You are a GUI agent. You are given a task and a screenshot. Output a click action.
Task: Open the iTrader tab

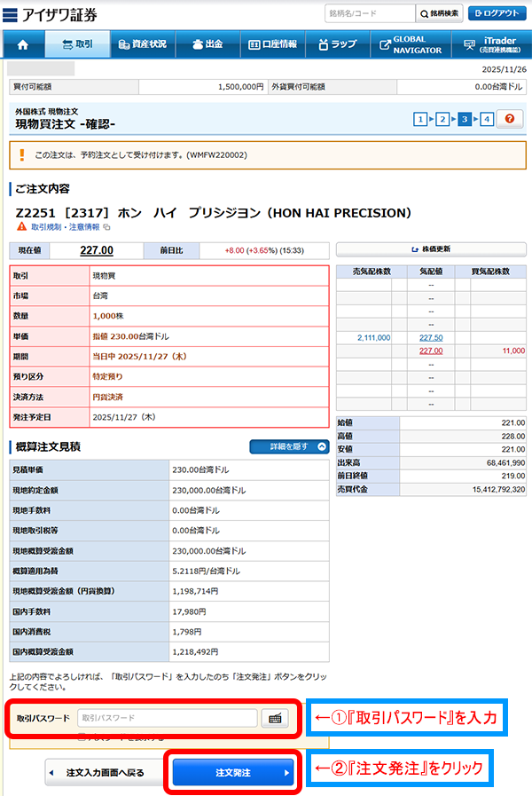492,44
